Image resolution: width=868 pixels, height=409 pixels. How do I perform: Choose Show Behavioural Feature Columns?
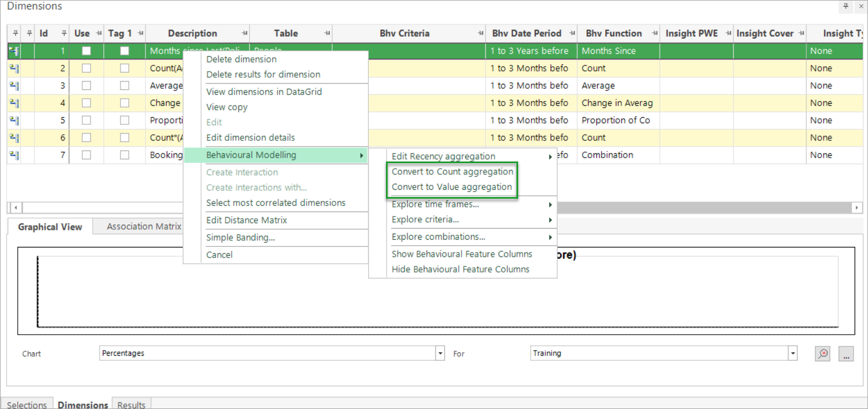(x=462, y=254)
